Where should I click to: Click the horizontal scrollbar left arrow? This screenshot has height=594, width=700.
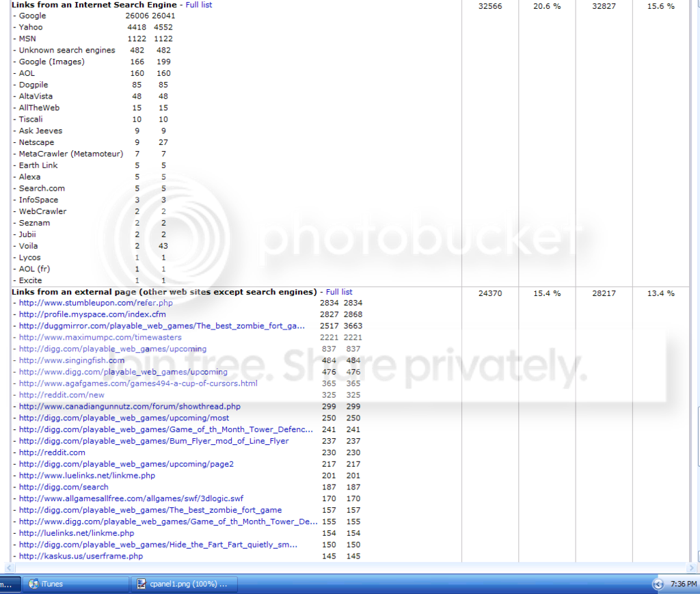[x=9, y=568]
